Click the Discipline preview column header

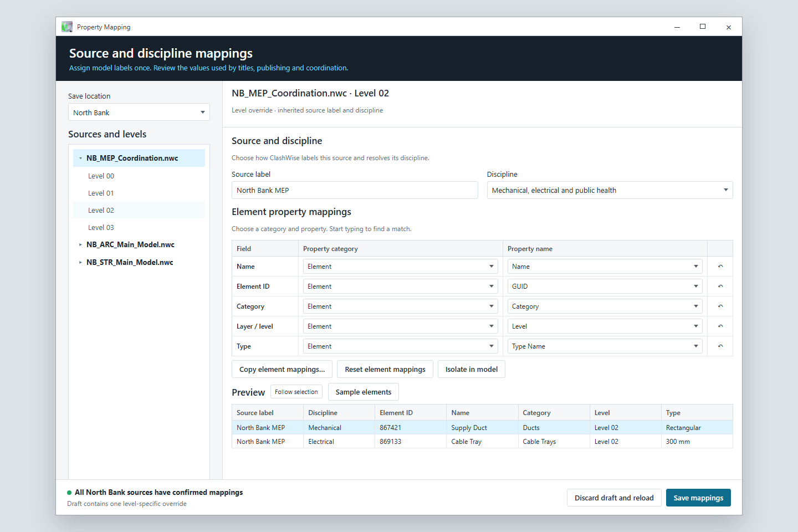pos(339,412)
